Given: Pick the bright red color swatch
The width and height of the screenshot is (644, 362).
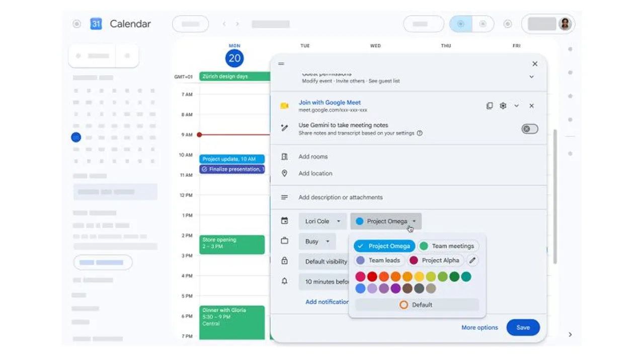Looking at the screenshot, I should [x=372, y=277].
